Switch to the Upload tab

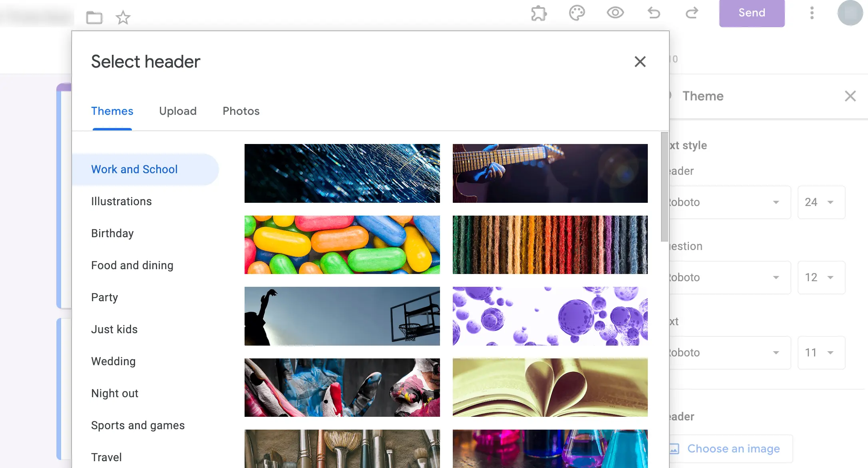point(178,111)
